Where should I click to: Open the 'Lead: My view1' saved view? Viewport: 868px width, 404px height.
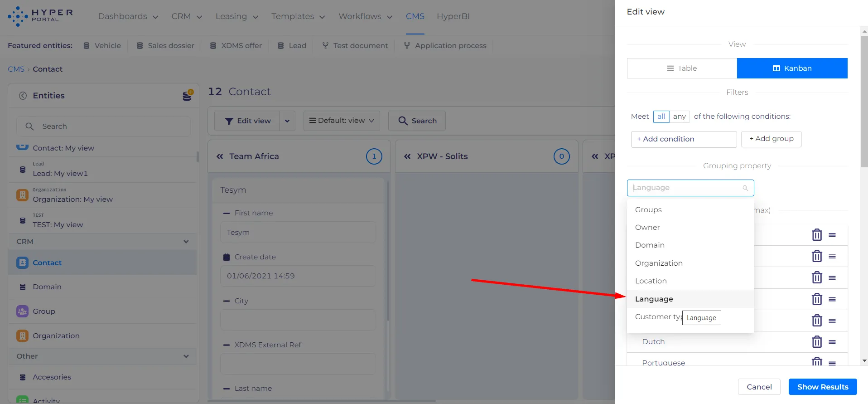[102, 170]
